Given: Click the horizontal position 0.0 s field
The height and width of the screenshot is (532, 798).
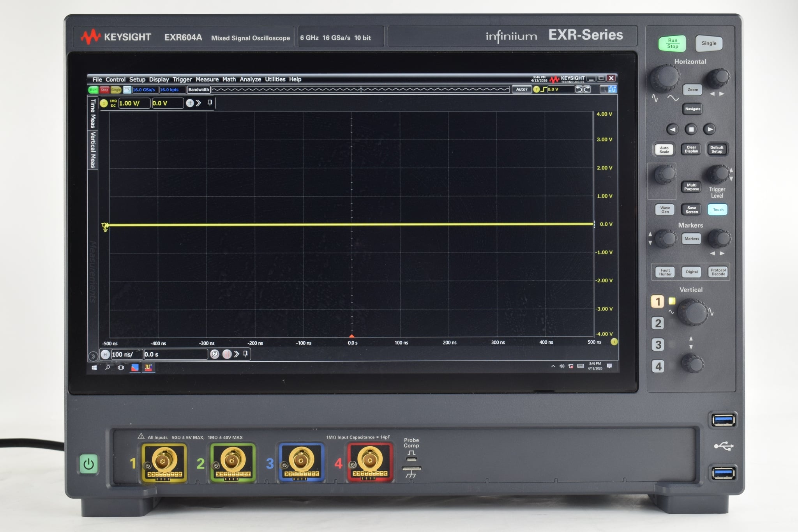Looking at the screenshot, I should click(175, 354).
